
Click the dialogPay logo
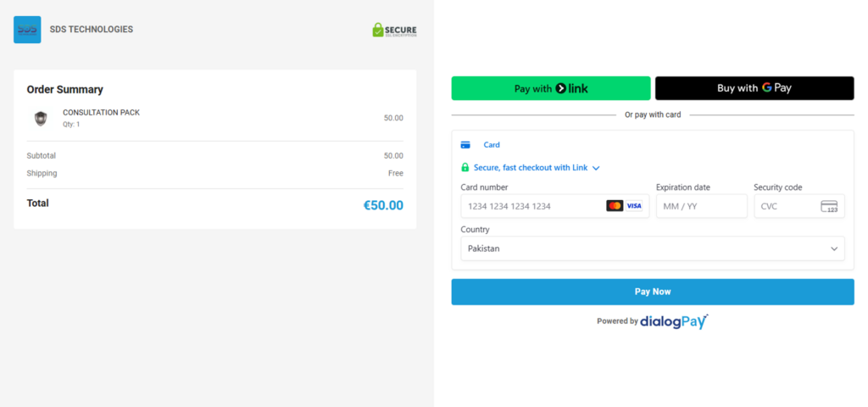pos(673,321)
